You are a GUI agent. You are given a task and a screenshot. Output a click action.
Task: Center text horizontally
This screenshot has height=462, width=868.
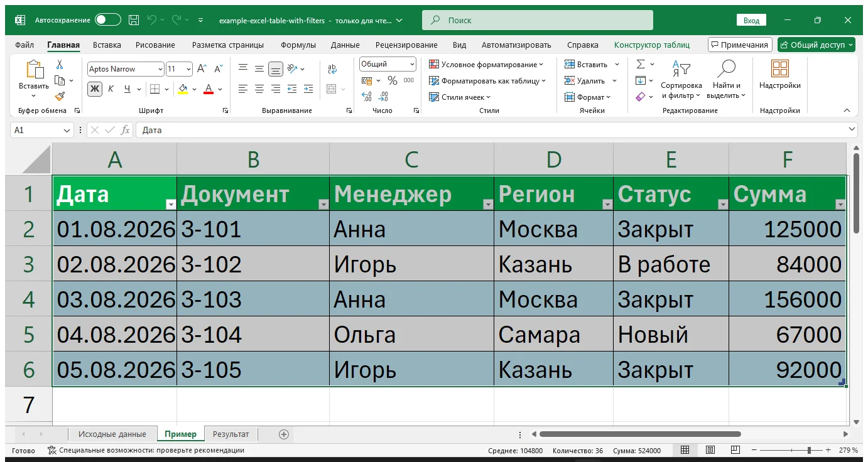pos(259,89)
